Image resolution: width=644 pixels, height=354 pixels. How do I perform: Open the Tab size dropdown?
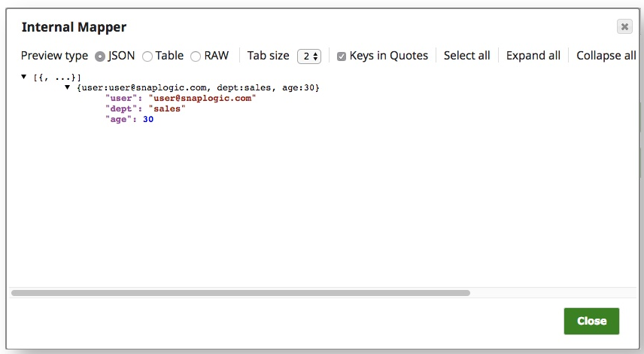click(x=309, y=56)
